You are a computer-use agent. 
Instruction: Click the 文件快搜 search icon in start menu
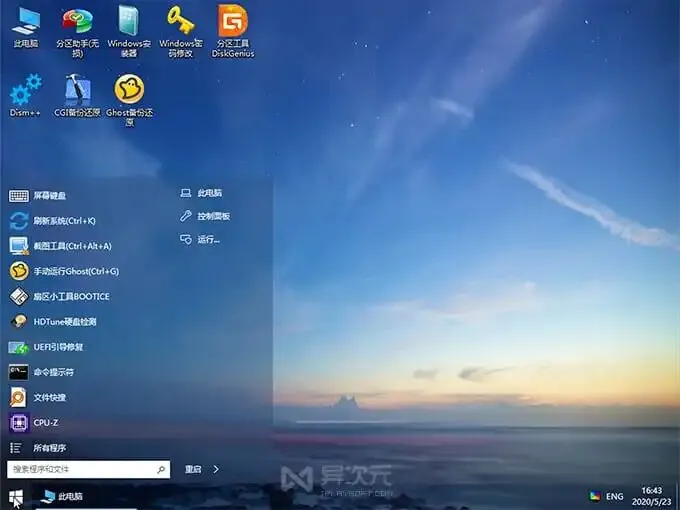19,397
